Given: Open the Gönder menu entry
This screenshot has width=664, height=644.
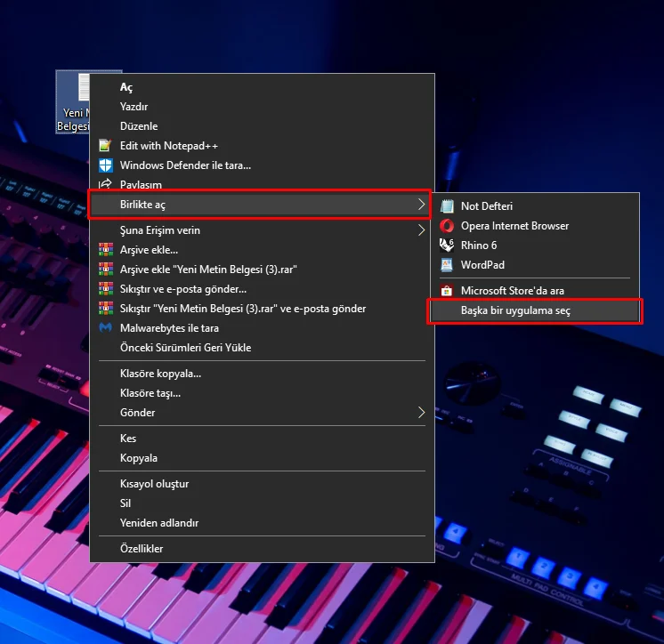Looking at the screenshot, I should click(262, 412).
